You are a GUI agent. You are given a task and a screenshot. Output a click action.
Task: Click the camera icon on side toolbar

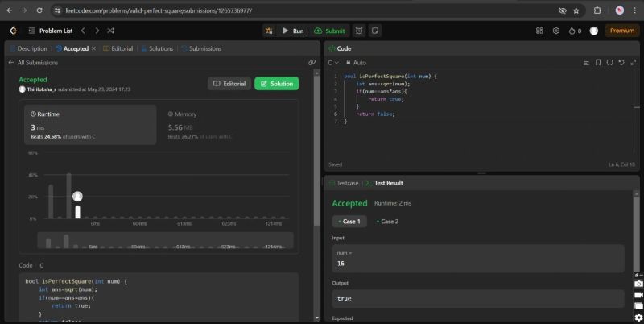[638, 284]
